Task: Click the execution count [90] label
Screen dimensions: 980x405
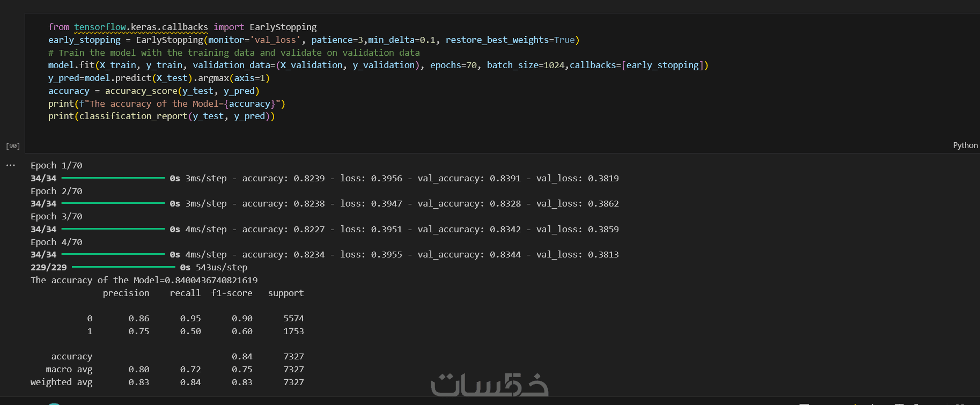Action: coord(13,146)
